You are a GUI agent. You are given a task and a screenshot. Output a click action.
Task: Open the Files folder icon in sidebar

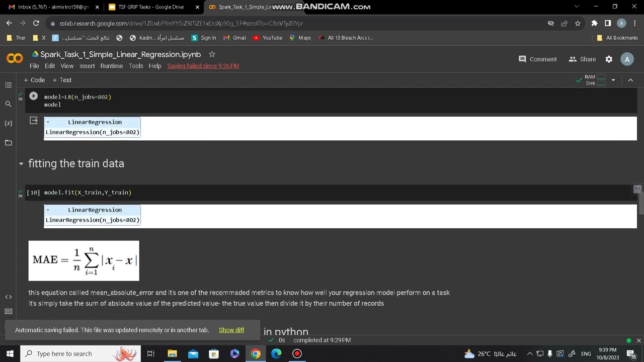click(x=8, y=143)
